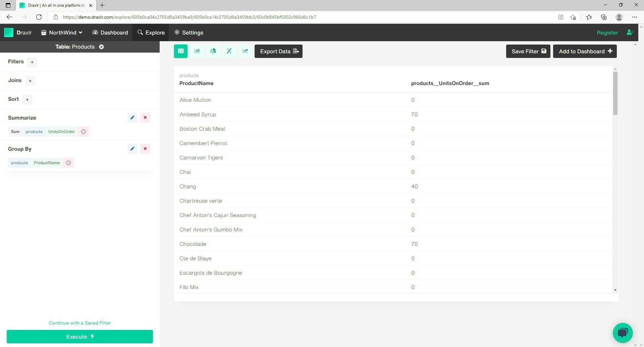This screenshot has width=644, height=347.
Task: Select the Escargots de Bourgogne row
Action: tap(393, 273)
